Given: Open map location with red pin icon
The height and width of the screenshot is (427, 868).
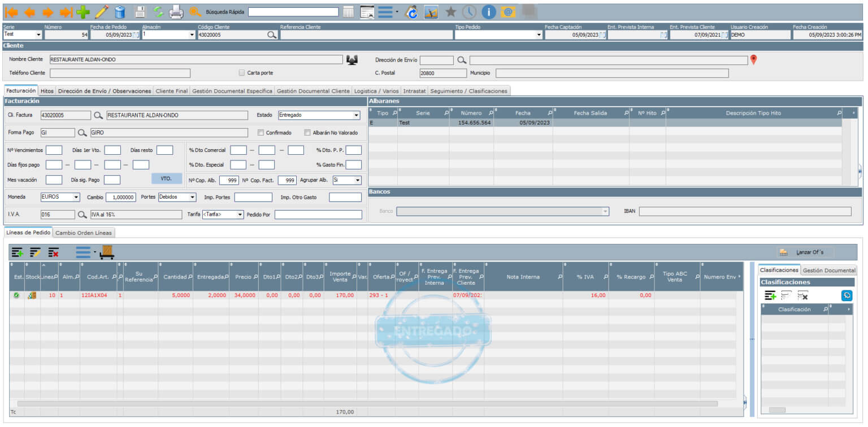Looking at the screenshot, I should [x=753, y=59].
